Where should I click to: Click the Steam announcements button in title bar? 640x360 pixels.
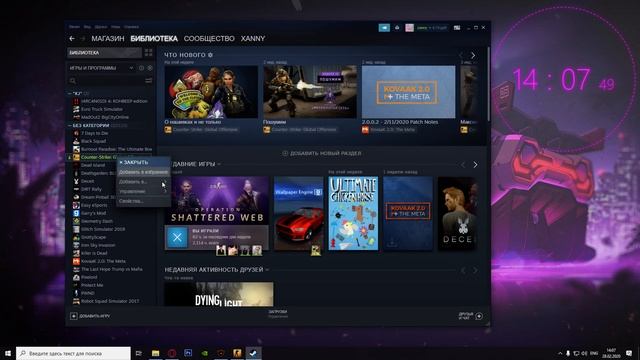click(x=384, y=27)
